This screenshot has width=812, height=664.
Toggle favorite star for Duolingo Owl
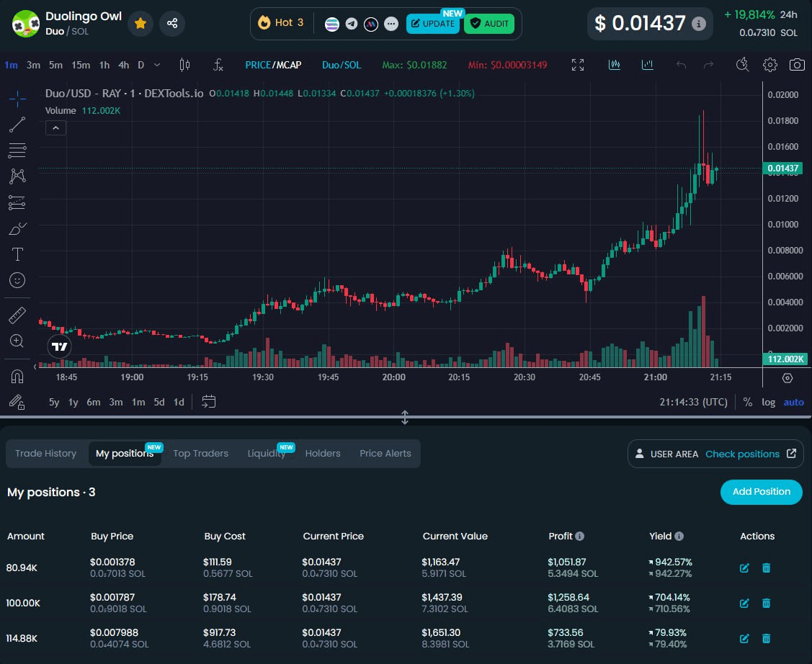tap(140, 23)
